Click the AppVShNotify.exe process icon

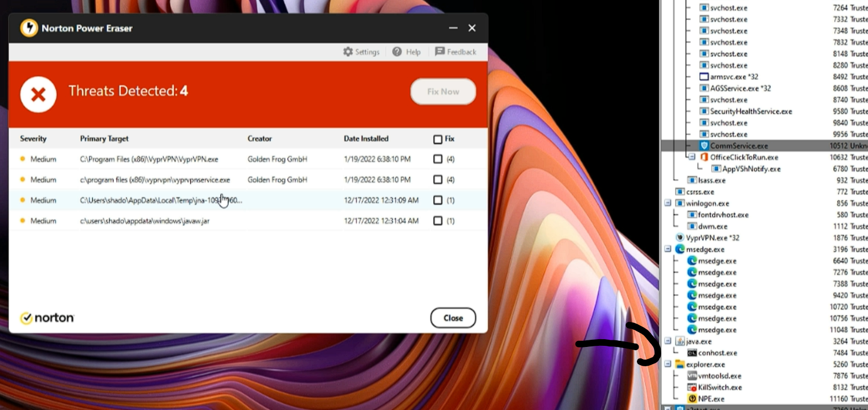click(716, 169)
